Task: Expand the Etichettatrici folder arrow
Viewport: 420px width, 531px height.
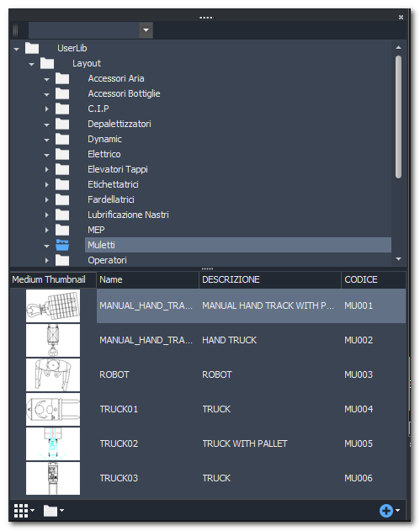Action: point(47,184)
